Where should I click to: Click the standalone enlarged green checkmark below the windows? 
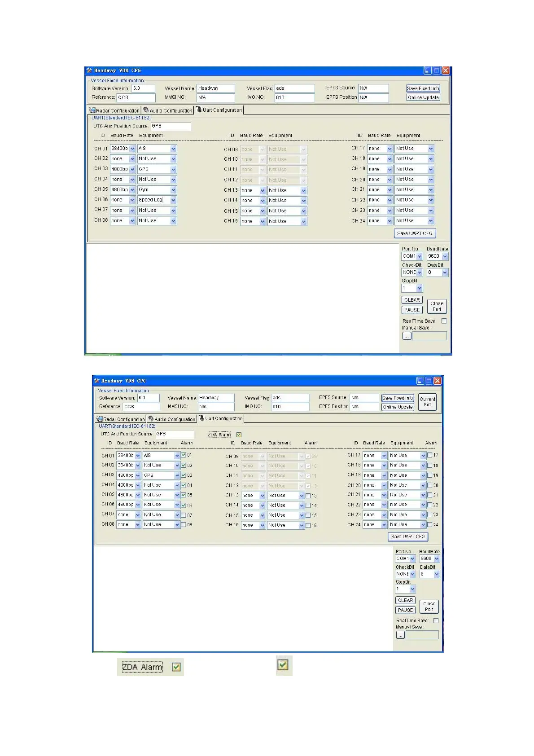[x=283, y=665]
